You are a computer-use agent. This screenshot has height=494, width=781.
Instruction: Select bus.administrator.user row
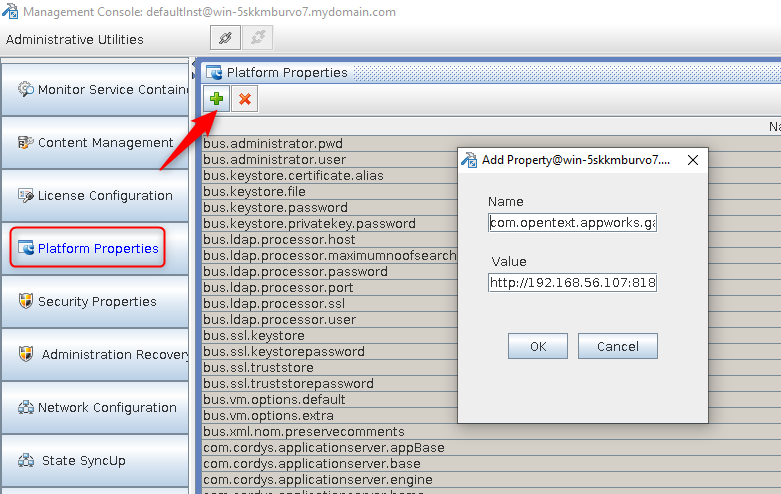330,159
